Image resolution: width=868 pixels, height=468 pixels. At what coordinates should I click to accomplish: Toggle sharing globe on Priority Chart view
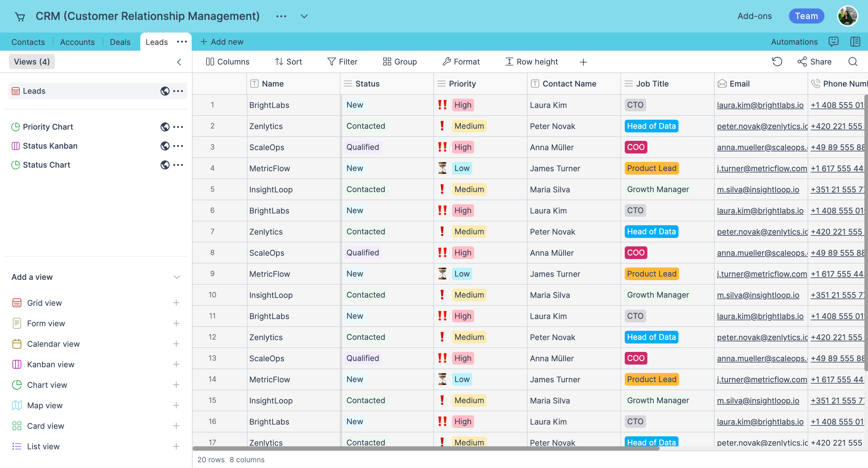tap(165, 127)
